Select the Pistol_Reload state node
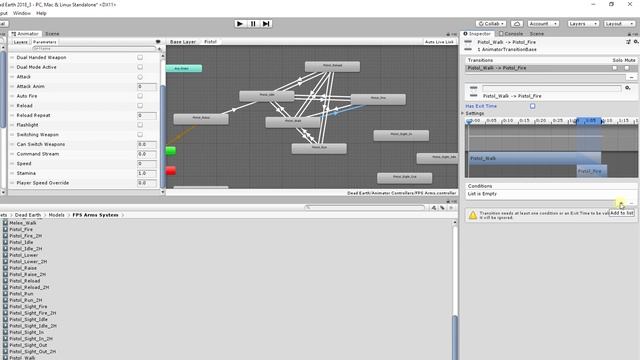Image resolution: width=640 pixels, height=360 pixels. click(x=332, y=66)
